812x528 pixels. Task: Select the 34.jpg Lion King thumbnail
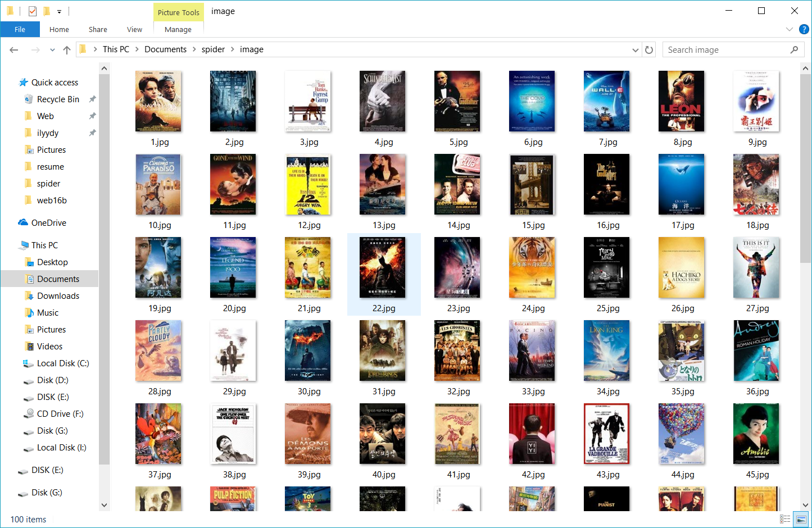pyautogui.click(x=607, y=351)
